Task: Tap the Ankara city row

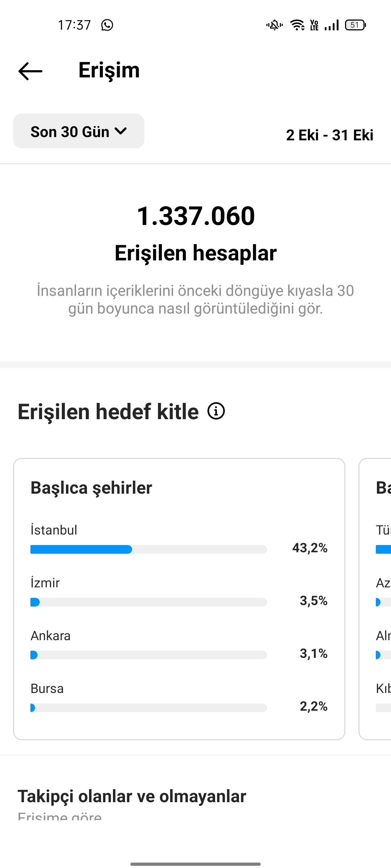Action: pos(179,645)
